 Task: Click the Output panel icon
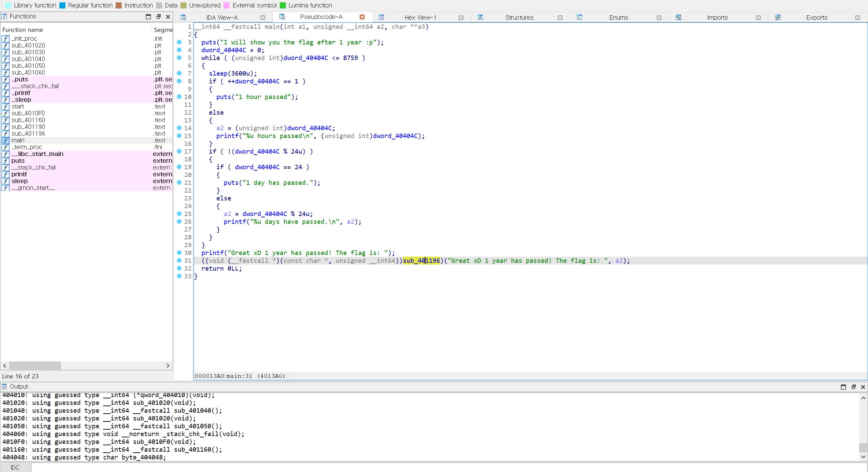point(4,387)
